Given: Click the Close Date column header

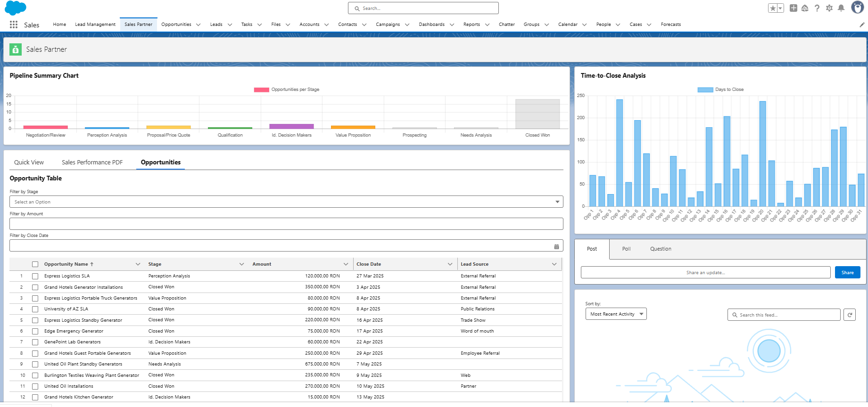Looking at the screenshot, I should tap(369, 264).
